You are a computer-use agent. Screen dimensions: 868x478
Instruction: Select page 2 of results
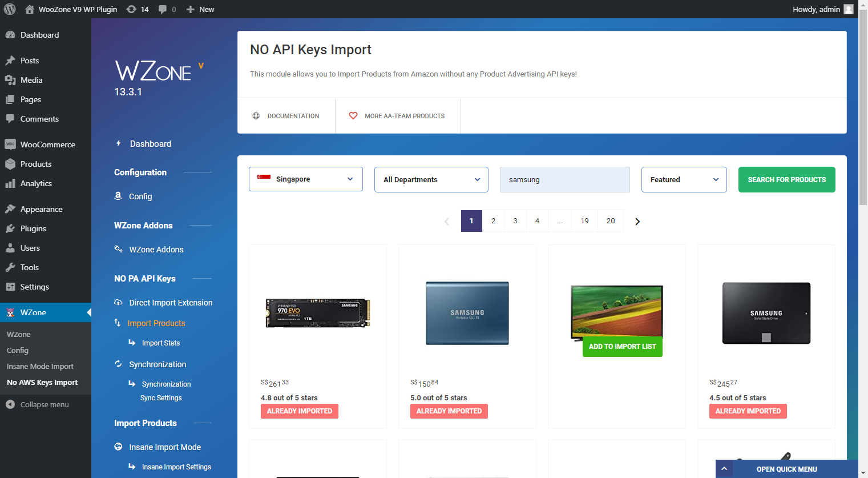(494, 221)
